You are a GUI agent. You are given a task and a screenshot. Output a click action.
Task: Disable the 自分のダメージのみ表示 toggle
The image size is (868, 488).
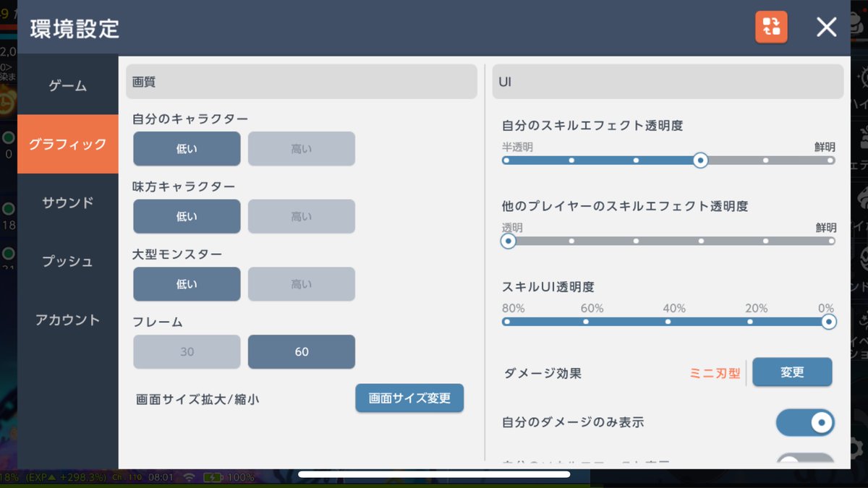click(805, 422)
